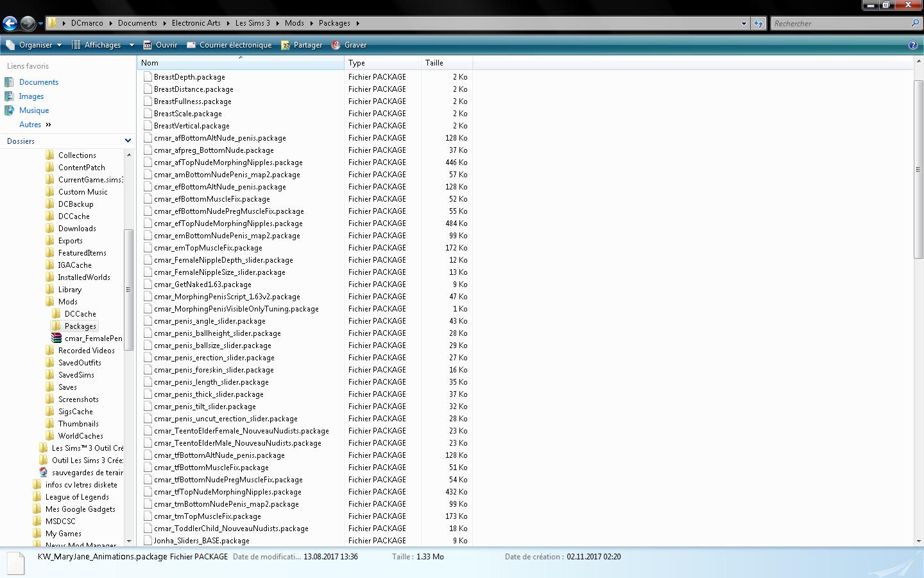Select cmar_efBottomMuscleFix.package file

coord(212,199)
